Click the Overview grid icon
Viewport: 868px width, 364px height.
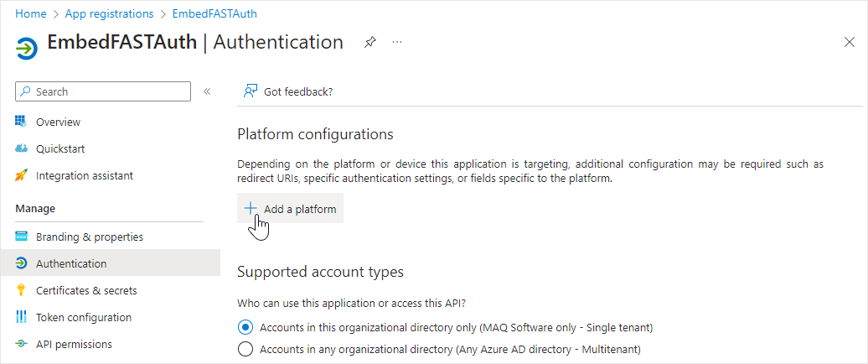pyautogui.click(x=22, y=122)
